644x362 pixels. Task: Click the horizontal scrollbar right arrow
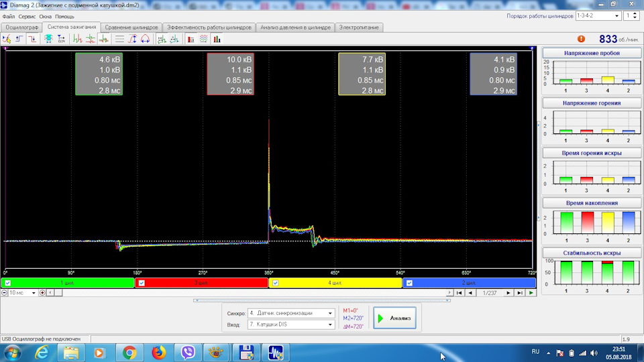(449, 293)
